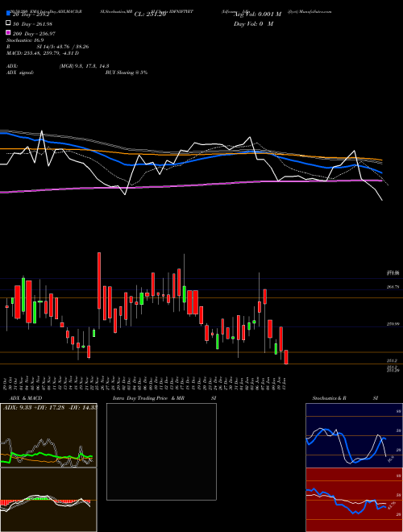The height and width of the screenshot is (532, 403).
Task: Click the 'ADX: 9.33 +DY: 17.28 -DY: 14.33' readout
Action: click(50, 407)
